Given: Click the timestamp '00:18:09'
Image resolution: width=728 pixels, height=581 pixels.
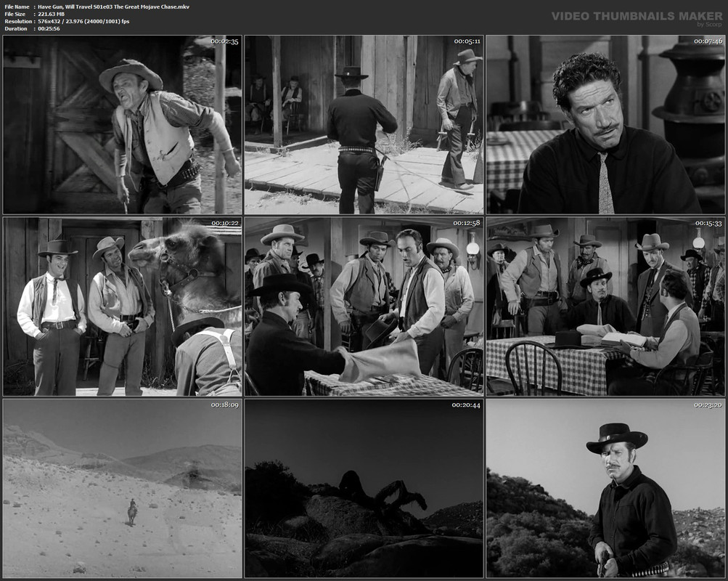Looking at the screenshot, I should [x=225, y=405].
